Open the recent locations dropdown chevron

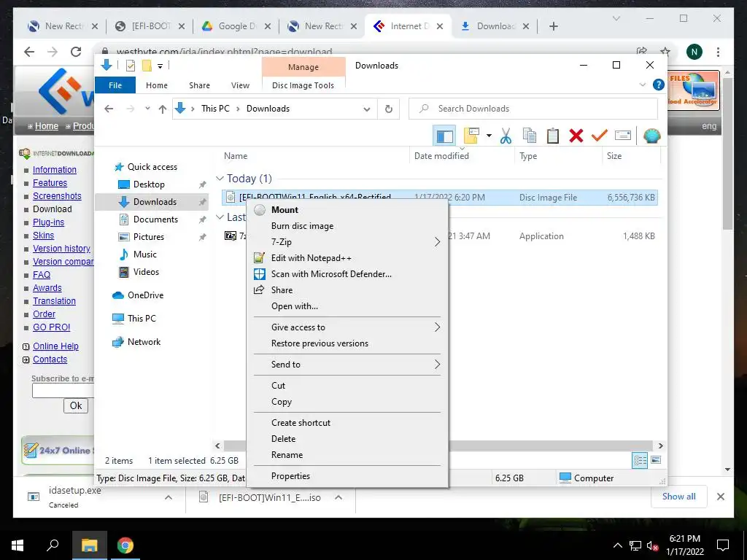coord(147,109)
